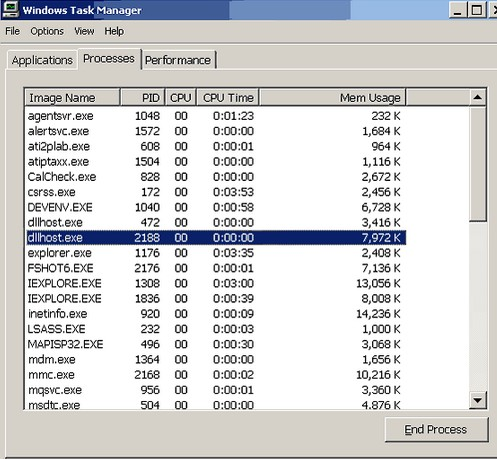The image size is (497, 459).
Task: Select the explorer.exe process
Action: click(216, 253)
